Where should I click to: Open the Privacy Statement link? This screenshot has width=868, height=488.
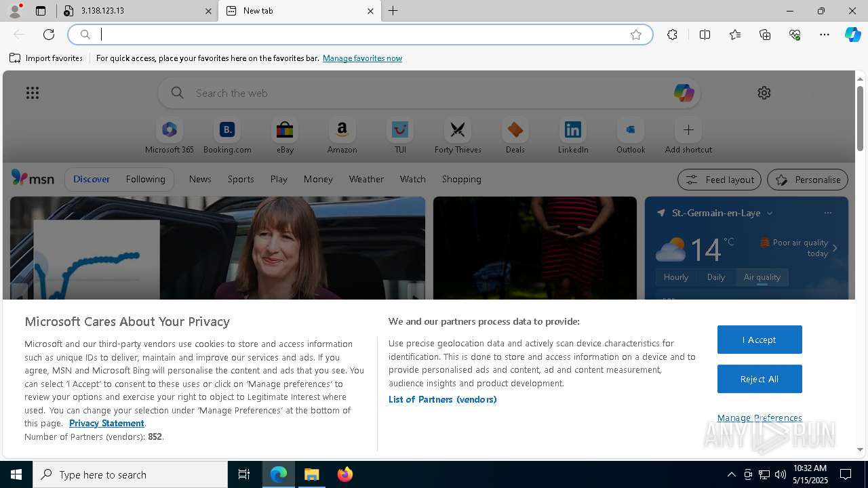click(x=106, y=423)
